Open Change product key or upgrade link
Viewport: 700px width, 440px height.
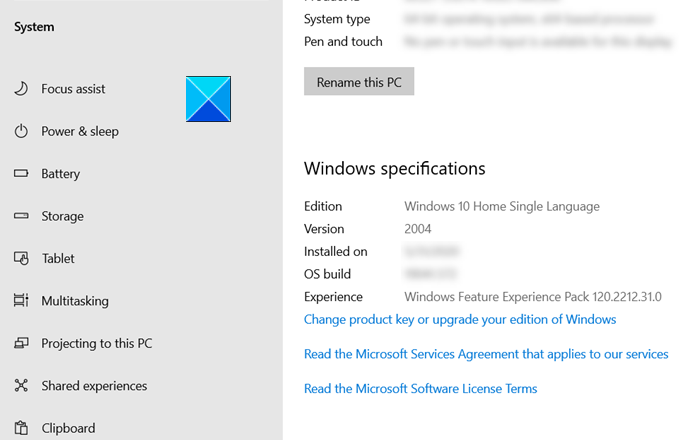point(460,320)
